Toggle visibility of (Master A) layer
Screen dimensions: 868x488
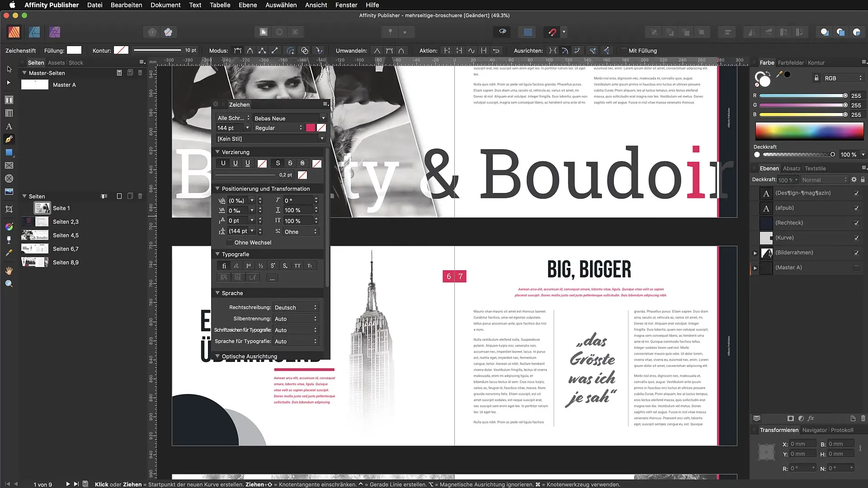(x=856, y=267)
